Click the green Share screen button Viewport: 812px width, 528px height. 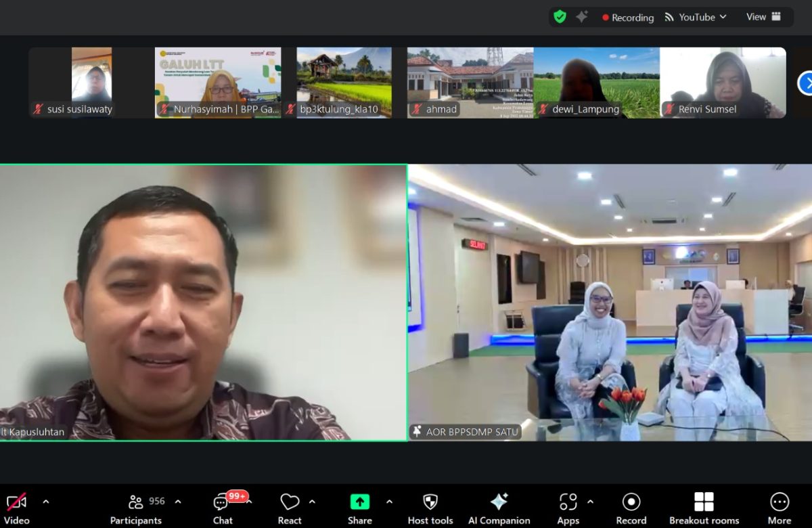tap(359, 508)
